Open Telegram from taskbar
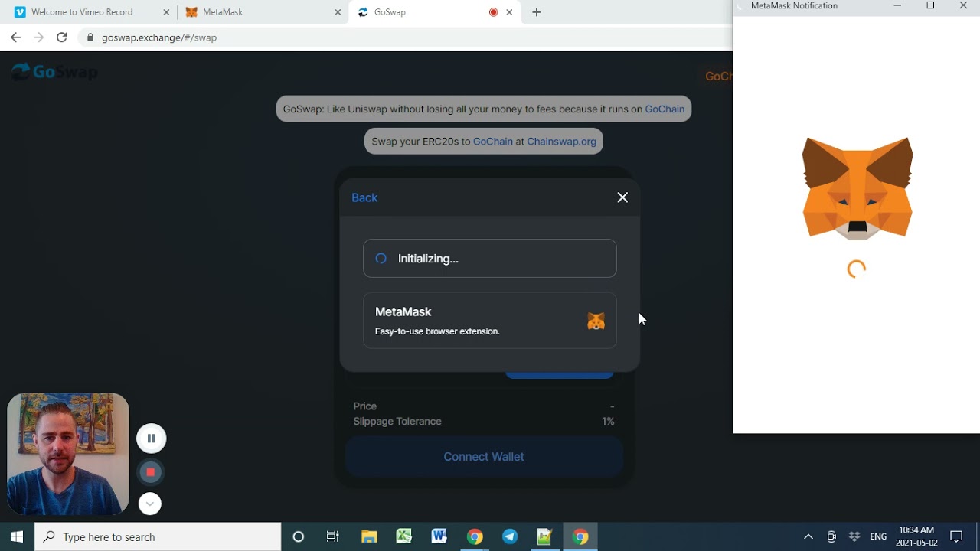 [x=510, y=536]
